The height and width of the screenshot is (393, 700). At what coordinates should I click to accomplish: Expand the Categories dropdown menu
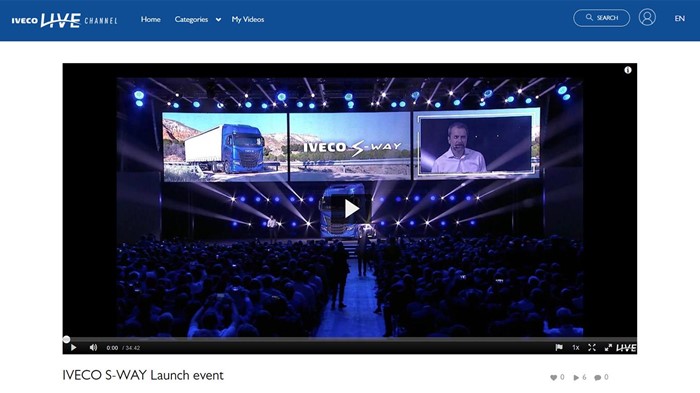click(198, 19)
